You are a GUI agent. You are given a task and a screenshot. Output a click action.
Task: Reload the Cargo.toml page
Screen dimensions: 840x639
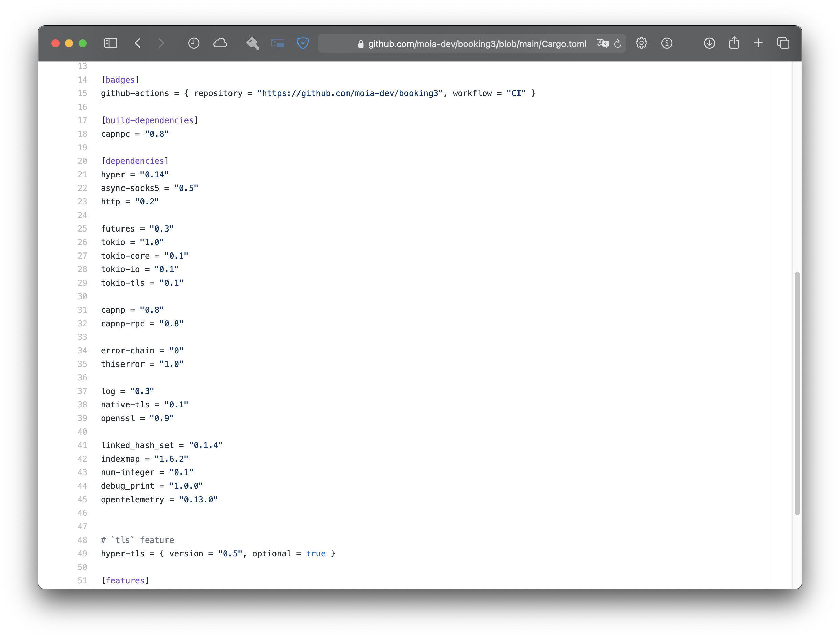pyautogui.click(x=618, y=43)
